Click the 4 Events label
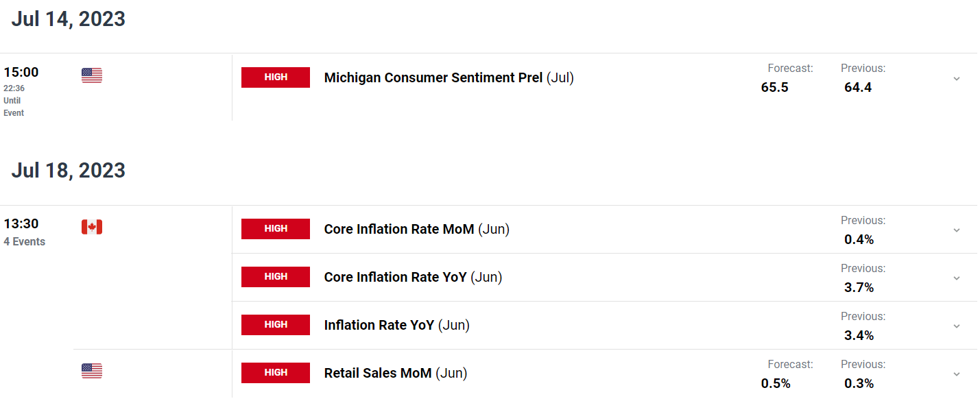This screenshot has height=401, width=980. pyautogui.click(x=25, y=242)
